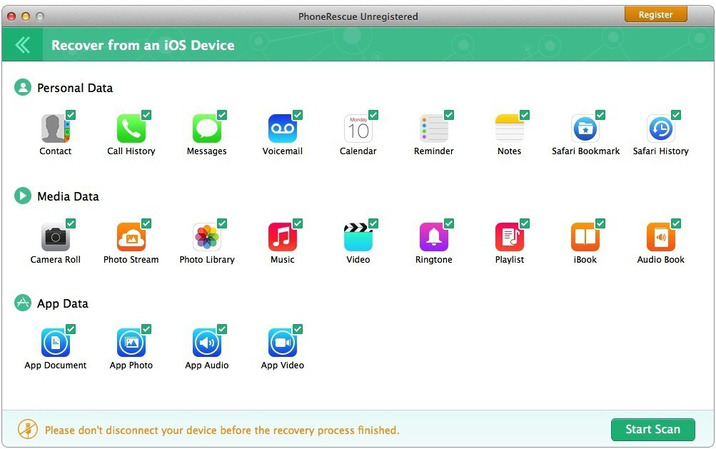716x449 pixels.
Task: Click the Start Scan button
Action: (652, 429)
